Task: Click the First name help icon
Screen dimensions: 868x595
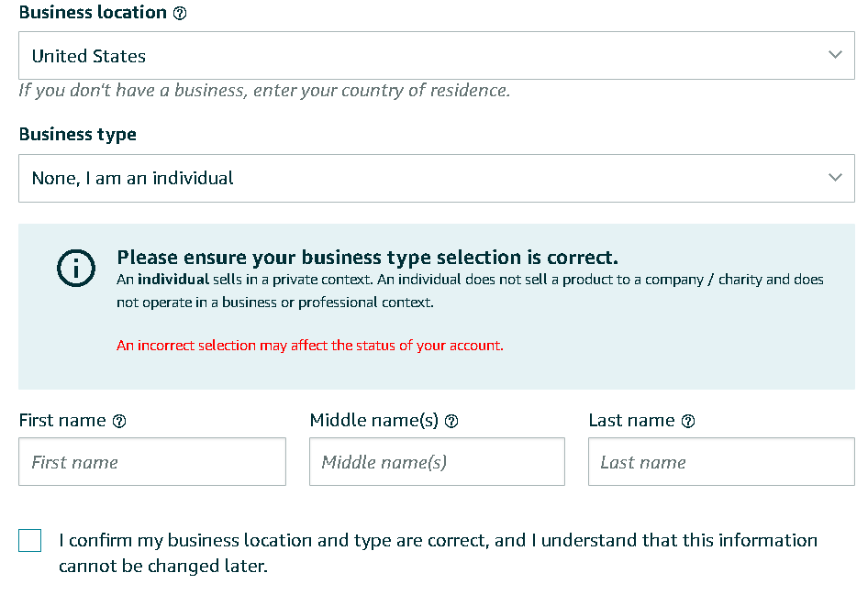Action: [x=119, y=422]
